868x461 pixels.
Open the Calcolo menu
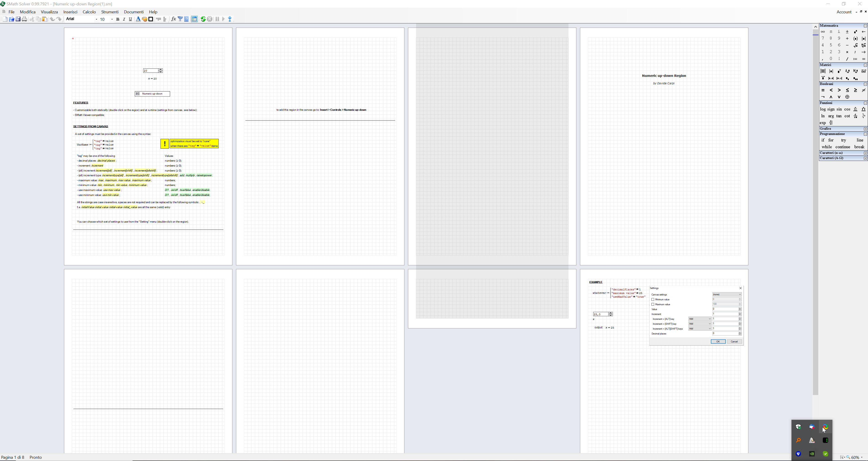click(x=89, y=12)
